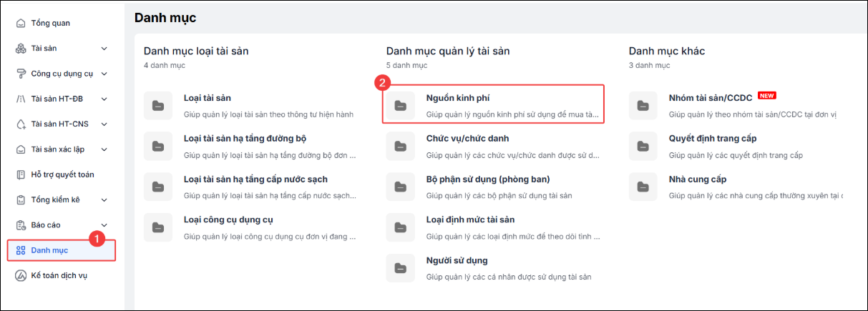Click the Tài sản HT-CNS water icon

pos(21,124)
